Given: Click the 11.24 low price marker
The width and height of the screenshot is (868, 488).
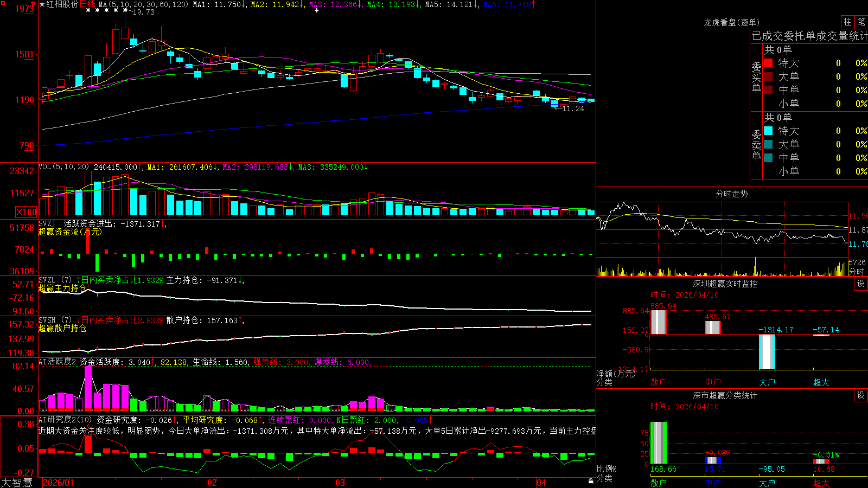Looking at the screenshot, I should [x=573, y=108].
